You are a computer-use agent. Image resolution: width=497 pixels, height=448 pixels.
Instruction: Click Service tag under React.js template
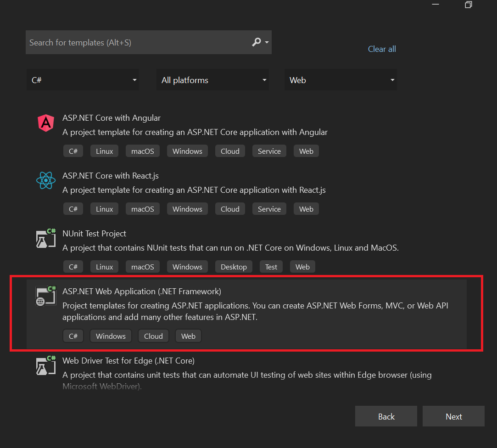click(x=269, y=209)
